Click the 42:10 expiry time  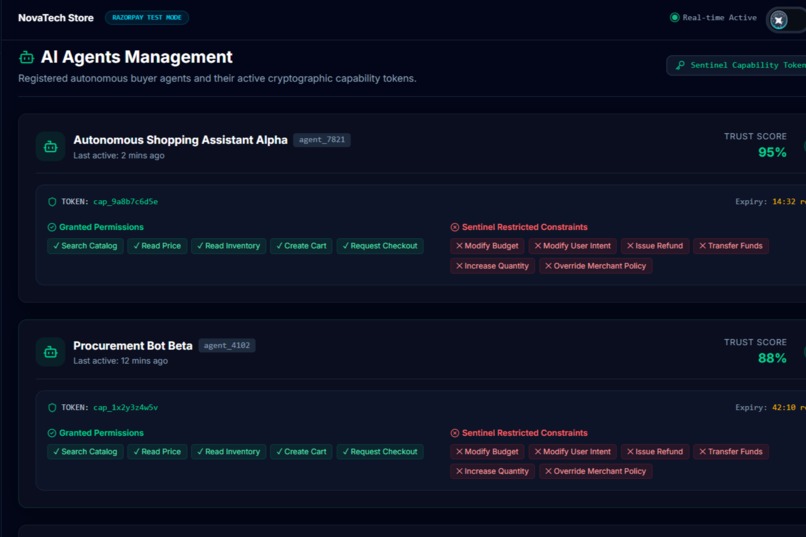783,408
